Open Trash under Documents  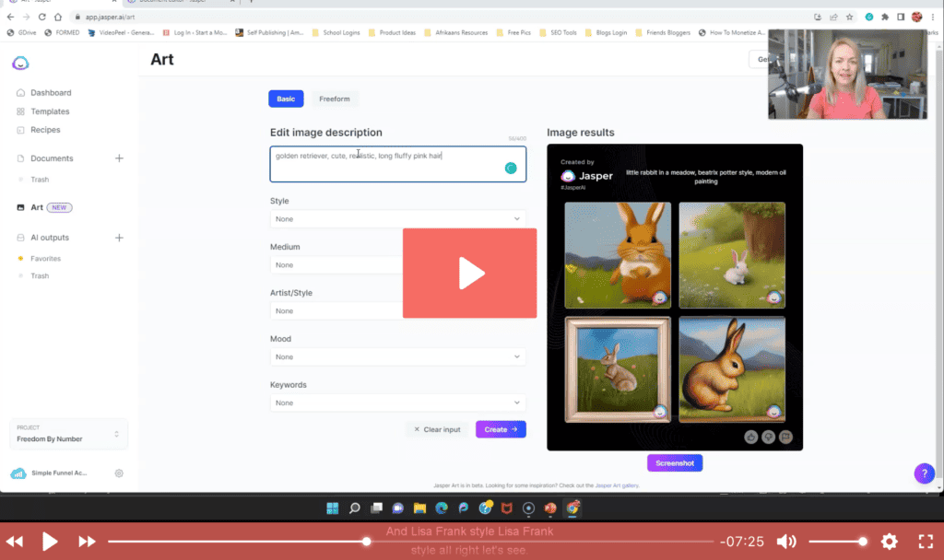(x=40, y=180)
